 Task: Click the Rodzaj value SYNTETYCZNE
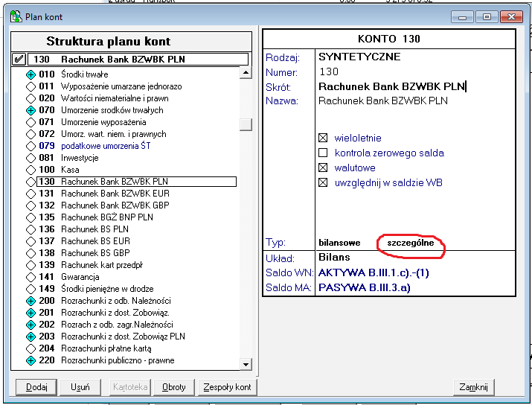[x=359, y=57]
